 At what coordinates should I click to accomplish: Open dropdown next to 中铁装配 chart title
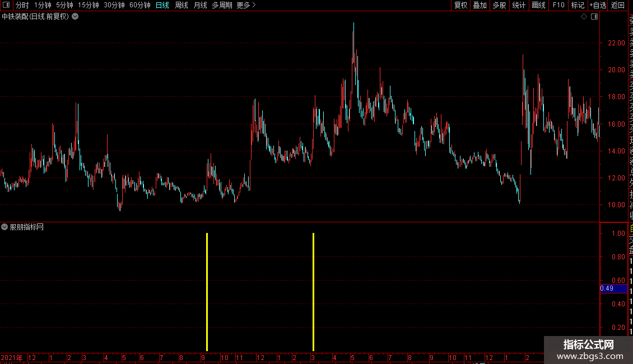pyautogui.click(x=75, y=17)
